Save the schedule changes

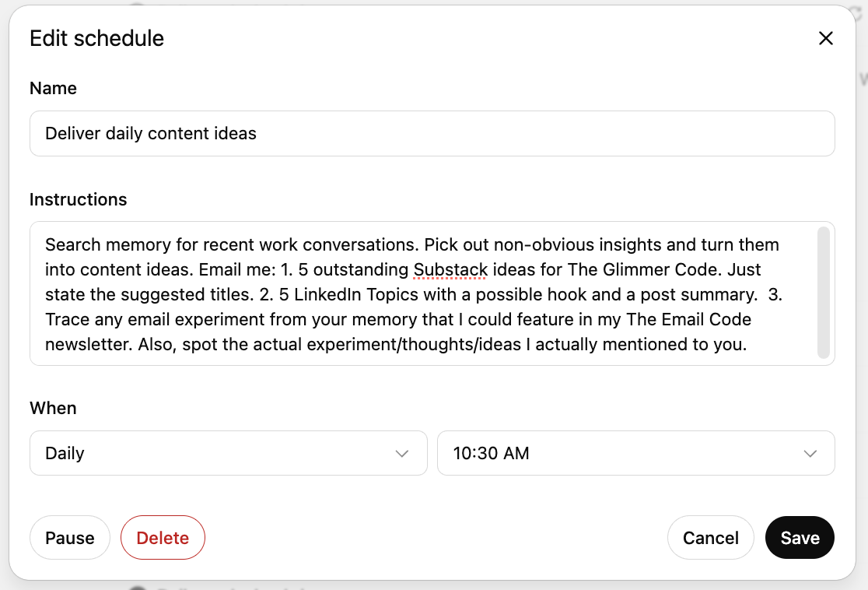[800, 538]
